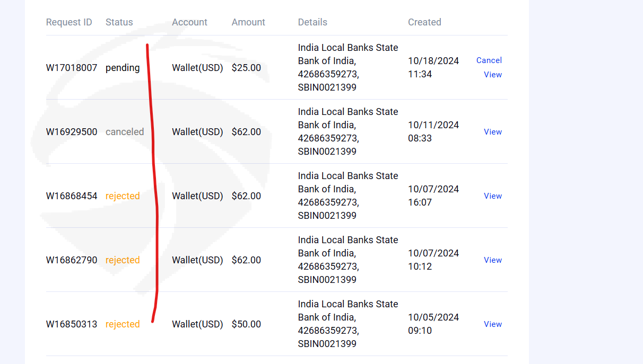Click the canceled status label
The width and height of the screenshot is (643, 364).
coord(125,132)
